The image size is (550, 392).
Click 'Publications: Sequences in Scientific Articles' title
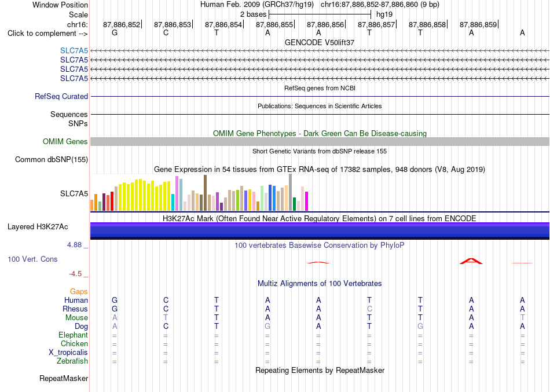click(320, 106)
